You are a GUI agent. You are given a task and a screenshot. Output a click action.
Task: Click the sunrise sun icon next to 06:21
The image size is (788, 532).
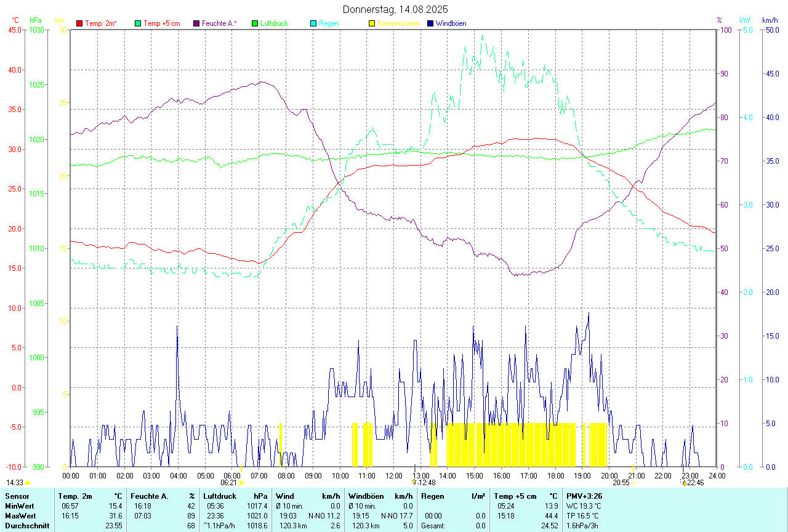[x=241, y=483]
